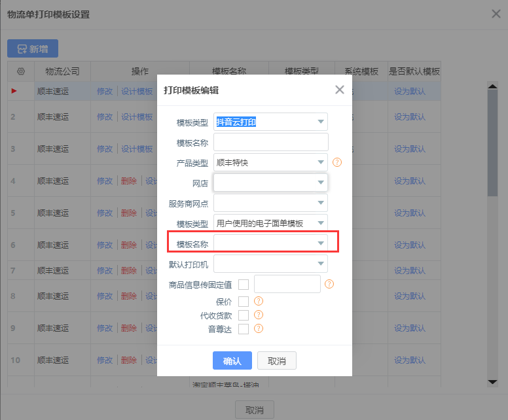Click the scroll down arrow of table scrollbar

click(492, 382)
